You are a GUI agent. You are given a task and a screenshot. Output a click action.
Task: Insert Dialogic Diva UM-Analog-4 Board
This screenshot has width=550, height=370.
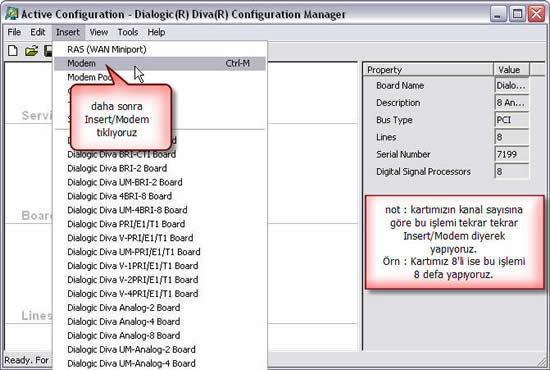click(x=160, y=364)
